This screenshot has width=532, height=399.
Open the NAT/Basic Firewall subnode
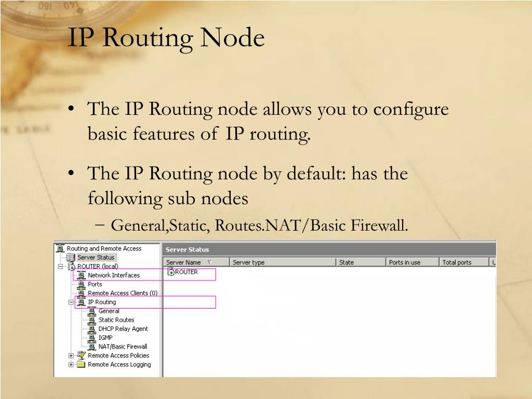click(123, 347)
